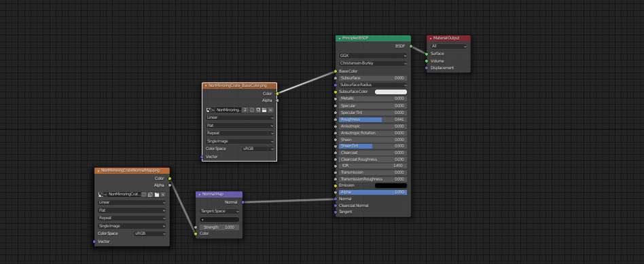Open Linear interpolation dropdown in BaseColor node
Screen dimensions: 644x264
coord(239,117)
